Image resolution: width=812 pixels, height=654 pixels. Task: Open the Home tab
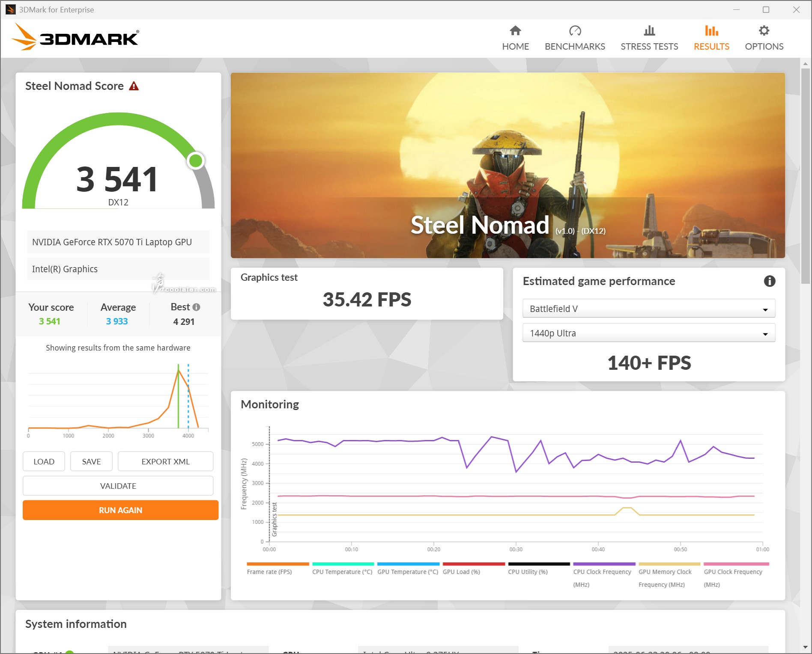tap(515, 39)
